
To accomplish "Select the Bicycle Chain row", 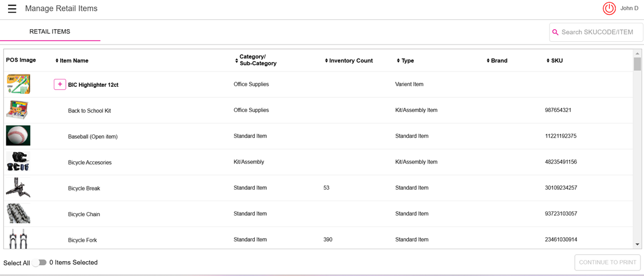I will pyautogui.click(x=84, y=214).
